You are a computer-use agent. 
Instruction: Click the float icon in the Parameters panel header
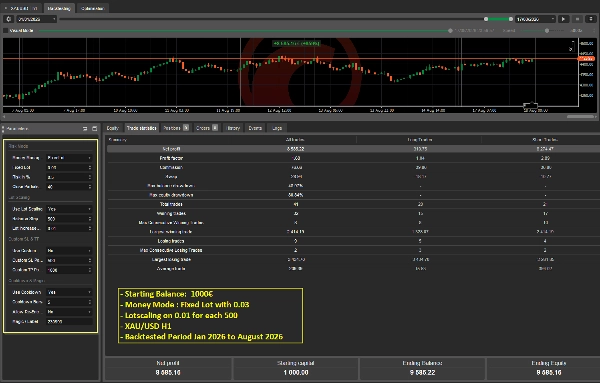click(85, 129)
